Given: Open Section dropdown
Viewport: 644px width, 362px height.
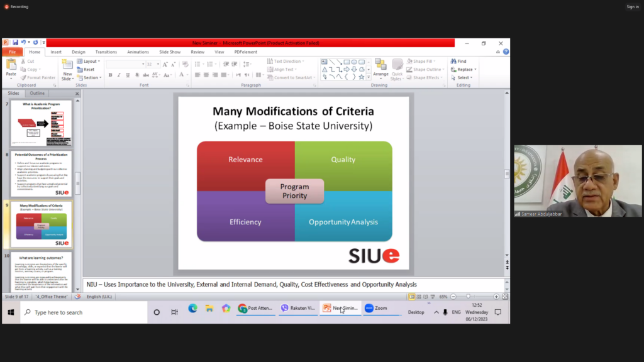Looking at the screenshot, I should (x=89, y=77).
